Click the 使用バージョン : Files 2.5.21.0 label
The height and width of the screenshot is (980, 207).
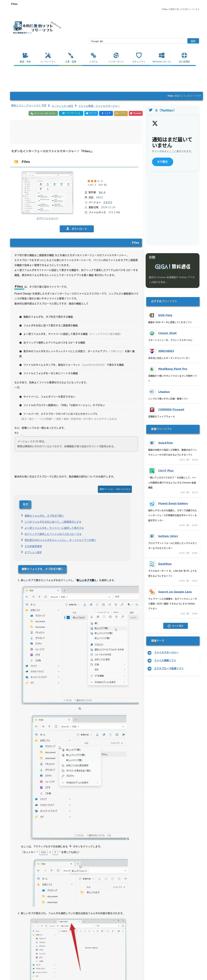tap(115, 489)
